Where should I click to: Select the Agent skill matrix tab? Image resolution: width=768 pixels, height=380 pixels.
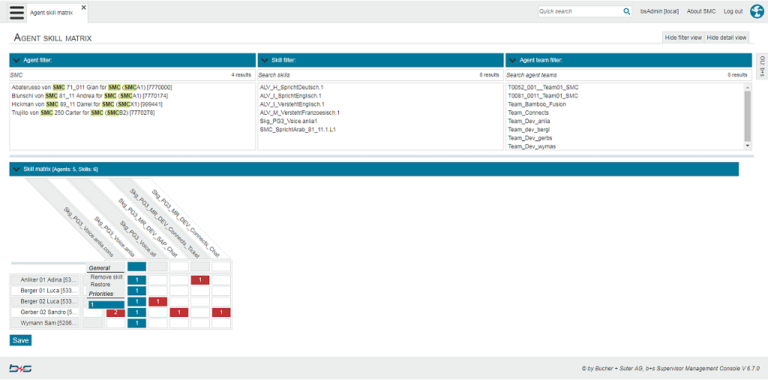[x=51, y=13]
